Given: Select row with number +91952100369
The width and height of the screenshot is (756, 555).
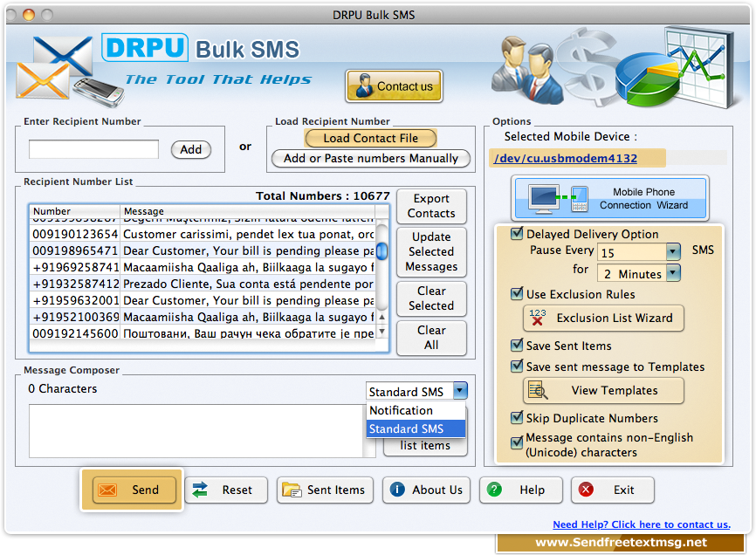Looking at the screenshot, I should (x=203, y=317).
